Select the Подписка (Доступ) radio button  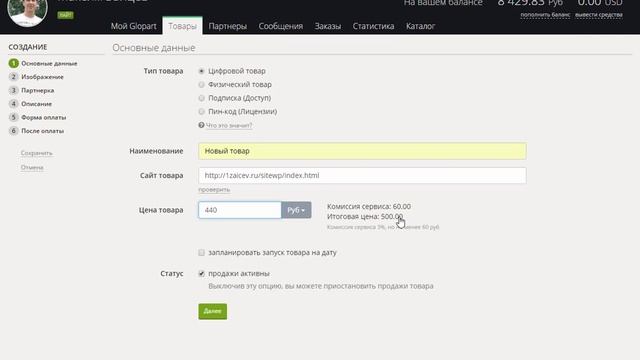click(201, 98)
